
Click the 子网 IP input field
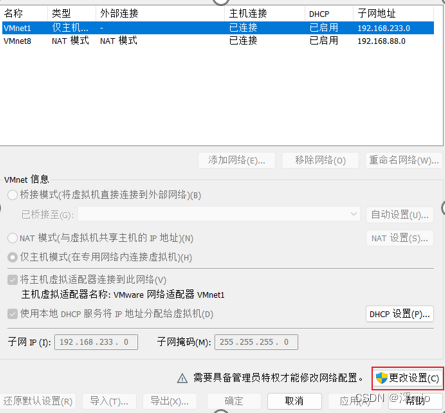96,342
